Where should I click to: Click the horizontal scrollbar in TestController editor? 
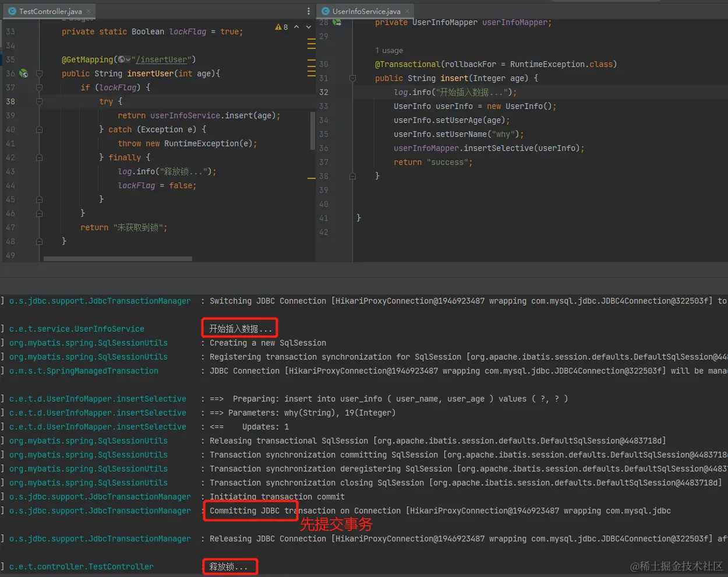[x=118, y=259]
